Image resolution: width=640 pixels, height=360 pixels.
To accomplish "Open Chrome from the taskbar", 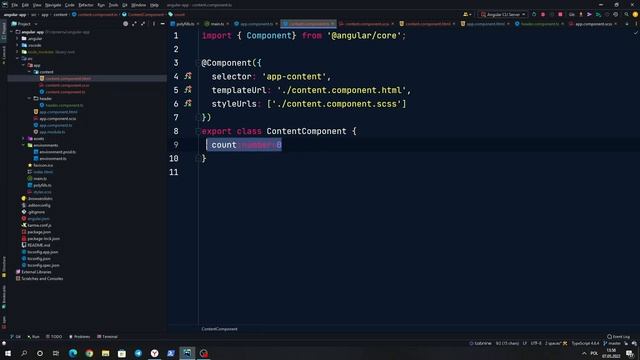I will click(x=89, y=353).
